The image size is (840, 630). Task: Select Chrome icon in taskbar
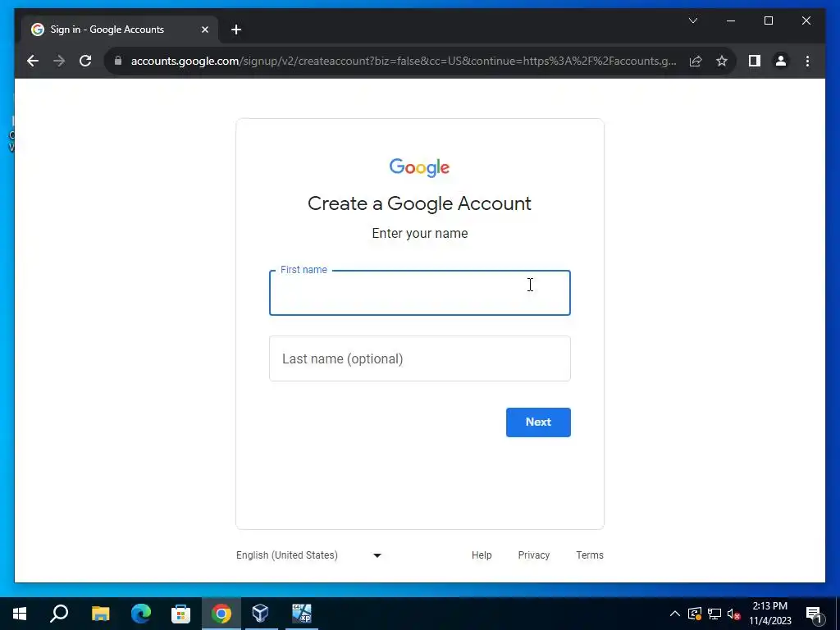tap(221, 614)
